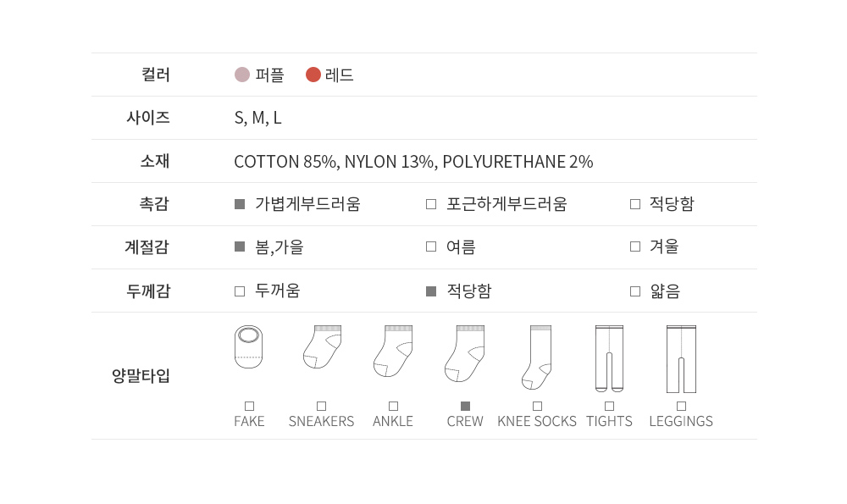Viewport: 847px width, 504px height.
Task: Toggle the 두꺼움 thickness checkbox
Action: click(240, 291)
